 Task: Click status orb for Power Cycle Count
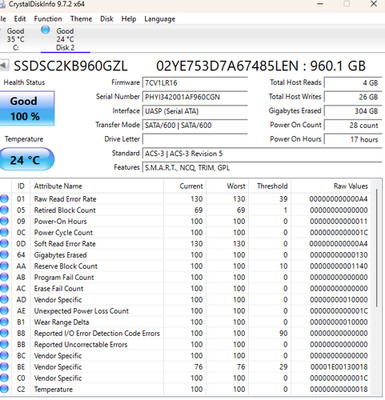click(x=4, y=233)
